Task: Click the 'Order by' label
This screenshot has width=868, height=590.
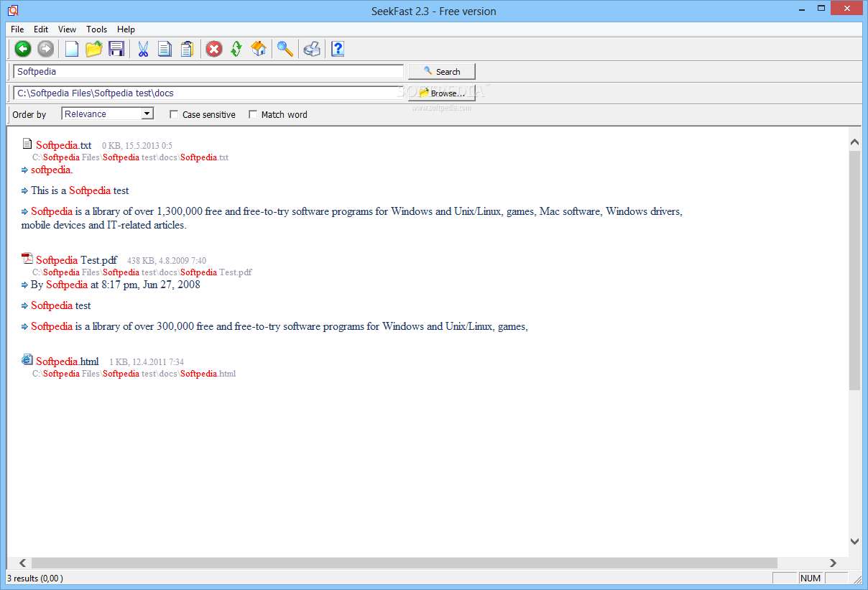Action: coord(29,114)
